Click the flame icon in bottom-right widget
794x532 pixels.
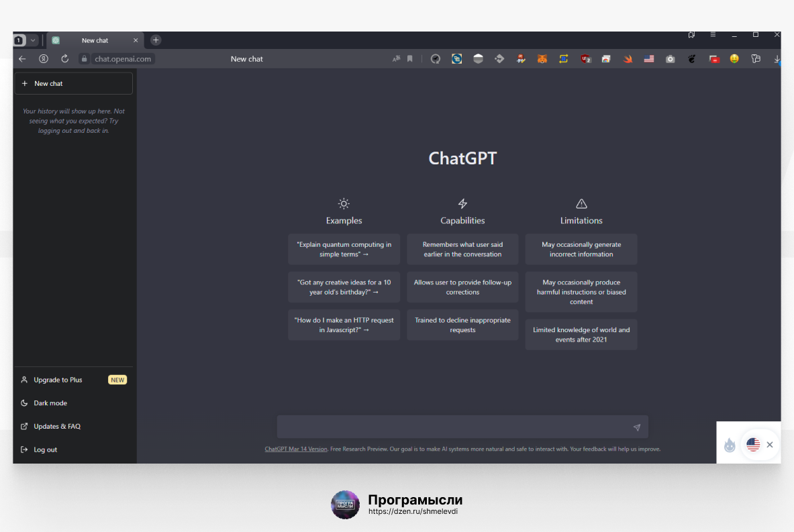[730, 445]
